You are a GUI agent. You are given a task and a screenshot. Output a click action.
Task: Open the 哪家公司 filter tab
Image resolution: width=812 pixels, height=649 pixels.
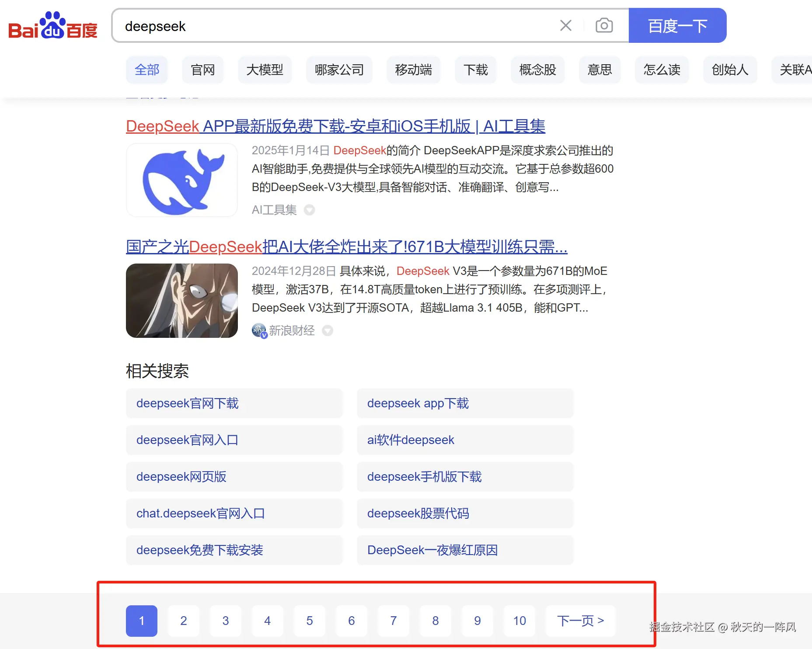tap(339, 69)
